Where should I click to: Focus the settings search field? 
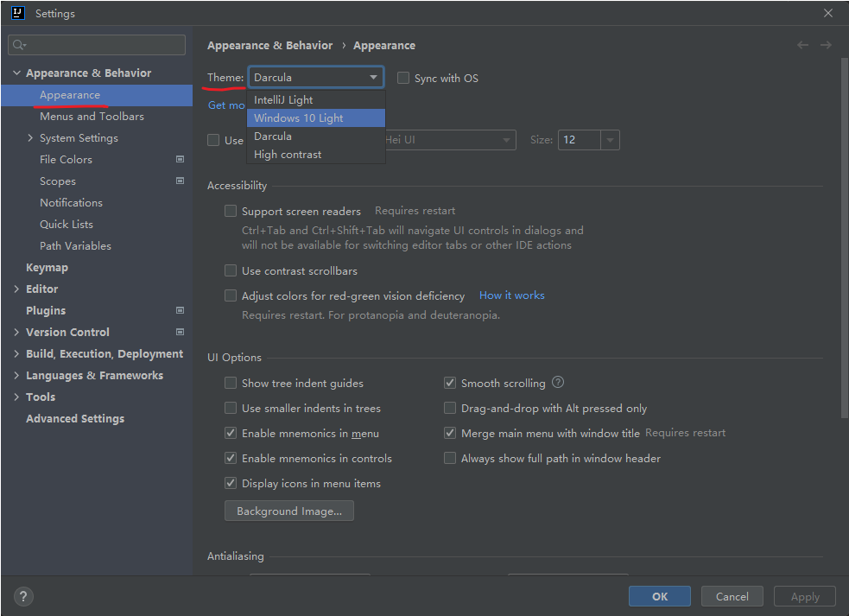pos(97,45)
